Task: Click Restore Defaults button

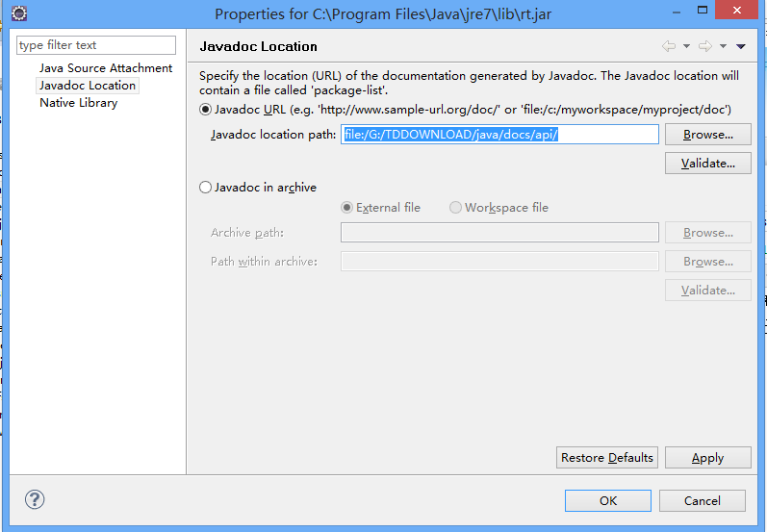Action: [607, 458]
